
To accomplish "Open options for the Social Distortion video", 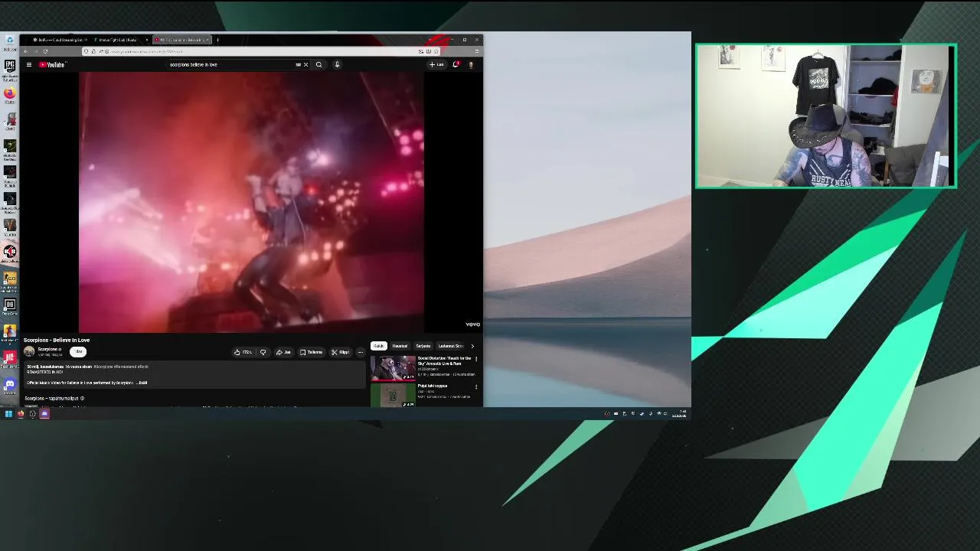I will (476, 359).
